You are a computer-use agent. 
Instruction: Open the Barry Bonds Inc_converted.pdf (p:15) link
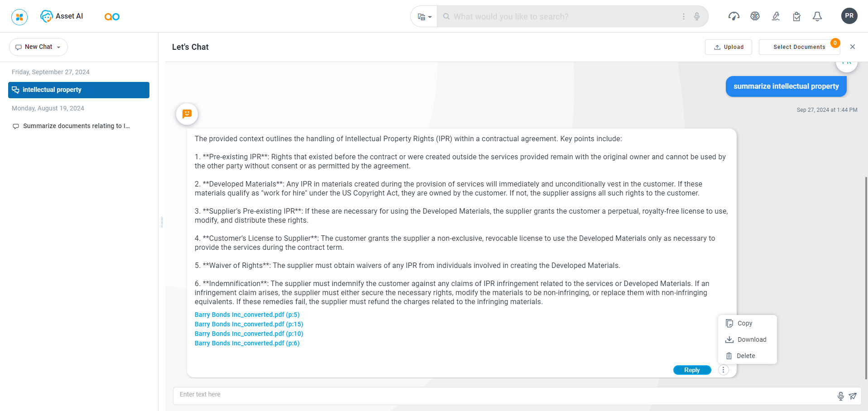coord(249,324)
